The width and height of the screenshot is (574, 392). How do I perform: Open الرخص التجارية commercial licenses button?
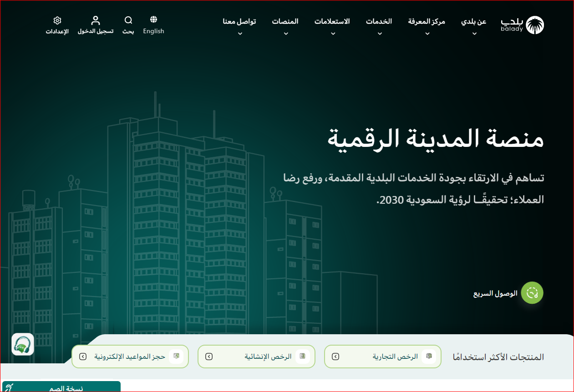pos(395,357)
